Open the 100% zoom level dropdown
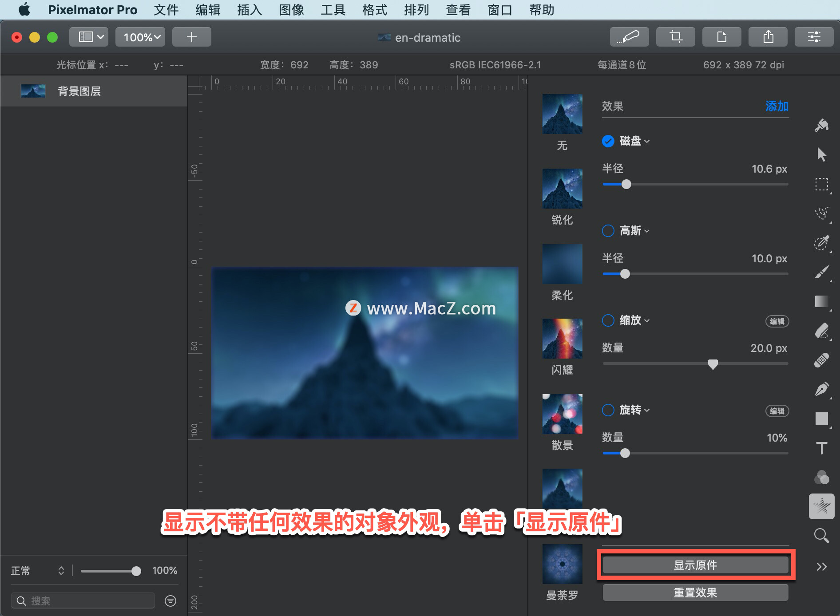Image resolution: width=840 pixels, height=616 pixels. pos(140,37)
